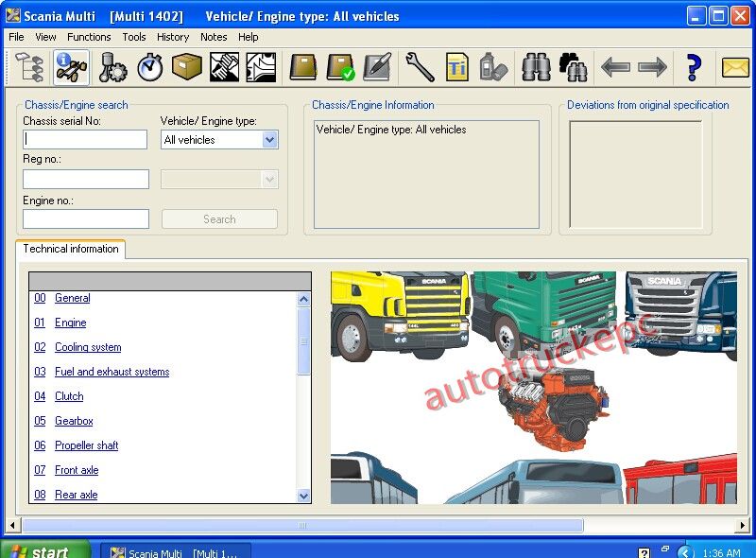756x558 pixels.
Task: Click the list's scroll down arrow
Action: click(x=303, y=496)
